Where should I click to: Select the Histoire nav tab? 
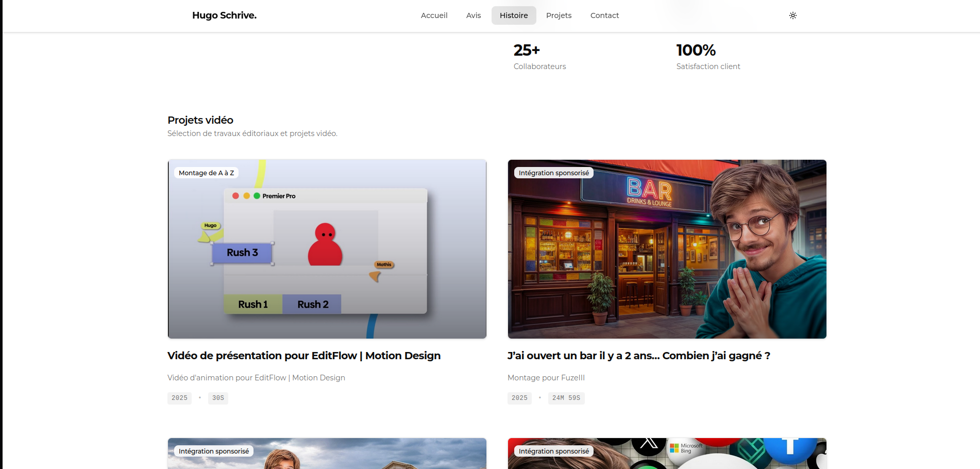point(513,15)
